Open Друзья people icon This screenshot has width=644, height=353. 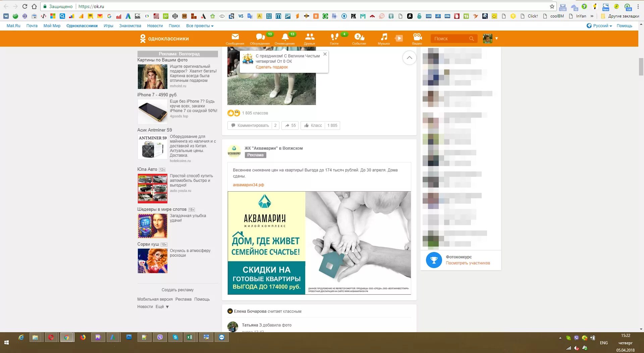[310, 37]
